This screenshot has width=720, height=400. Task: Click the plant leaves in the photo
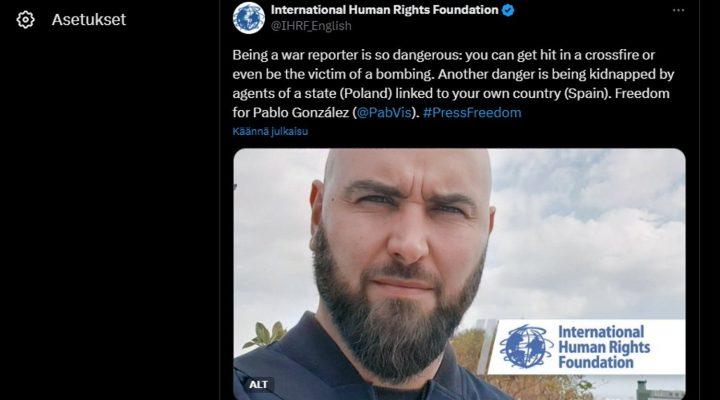click(266, 334)
